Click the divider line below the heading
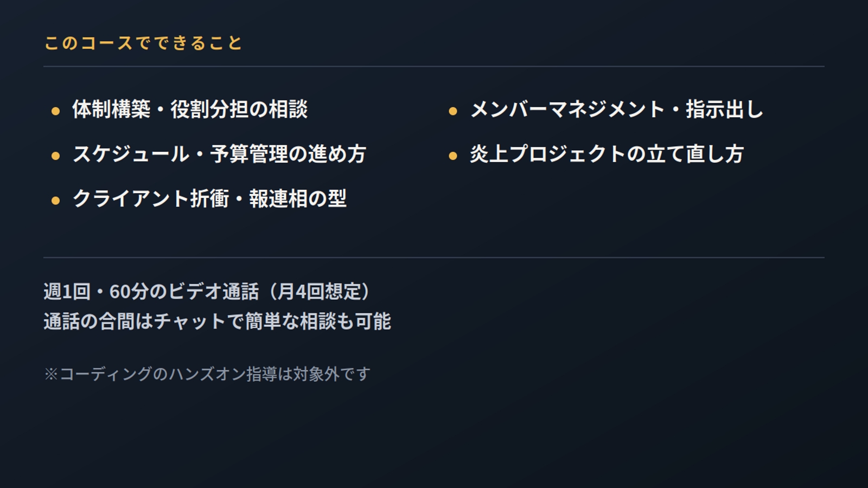The image size is (868, 488). pos(434,66)
